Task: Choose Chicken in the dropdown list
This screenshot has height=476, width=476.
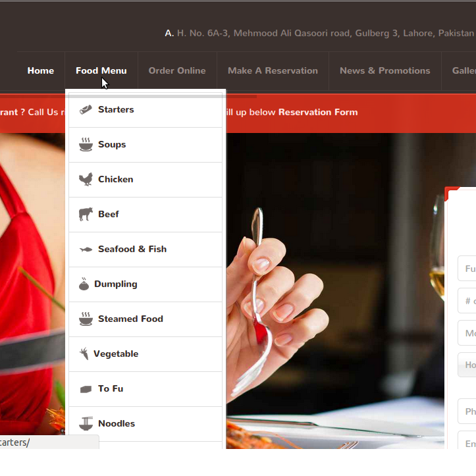Action: coord(145,180)
